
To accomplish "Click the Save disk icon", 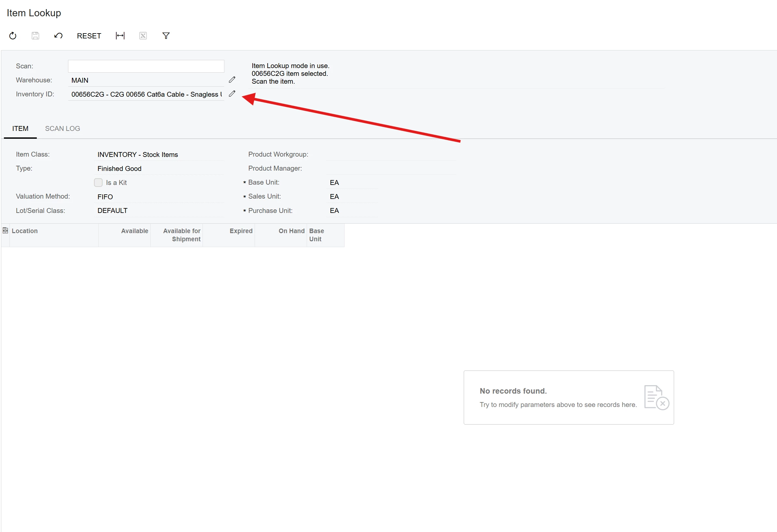I will pos(35,36).
